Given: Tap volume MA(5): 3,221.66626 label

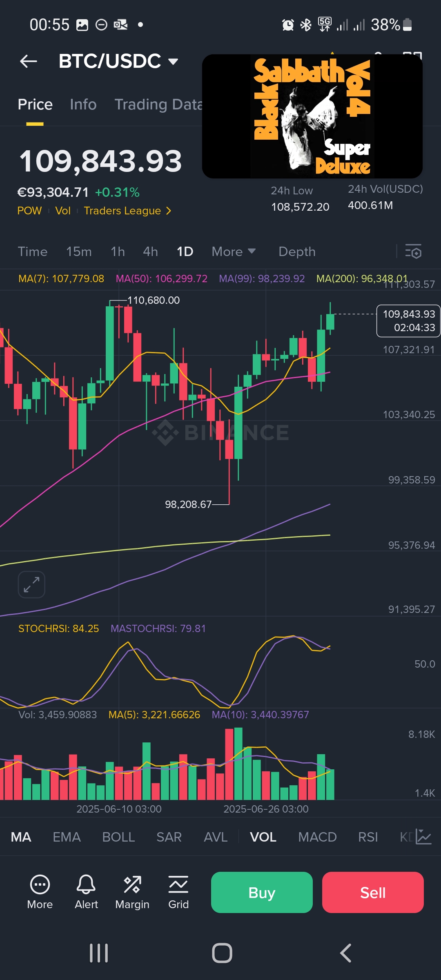Looking at the screenshot, I should tap(154, 715).
